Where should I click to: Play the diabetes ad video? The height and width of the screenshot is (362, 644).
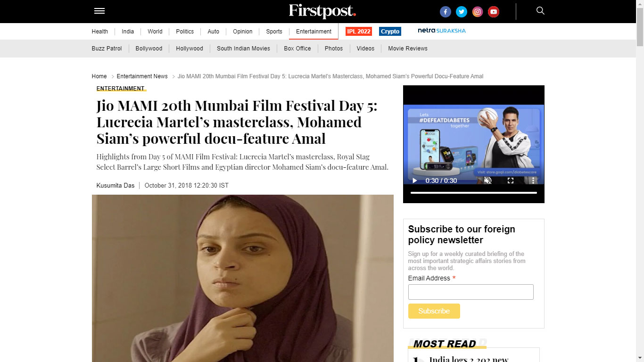click(x=415, y=181)
